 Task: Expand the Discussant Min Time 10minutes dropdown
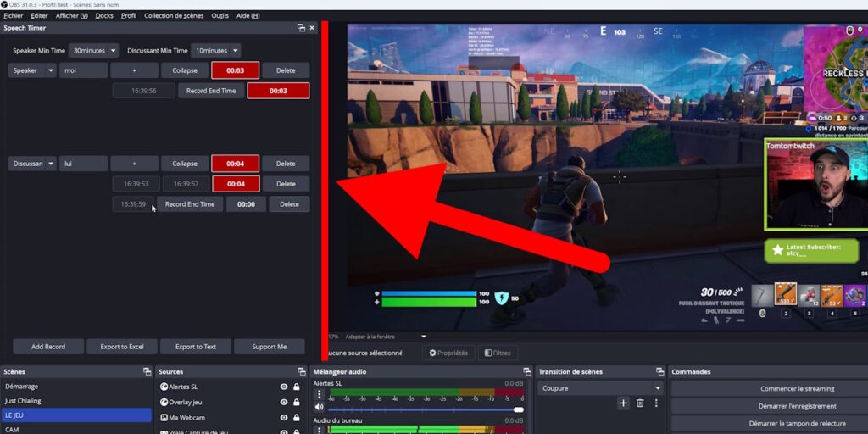click(215, 51)
